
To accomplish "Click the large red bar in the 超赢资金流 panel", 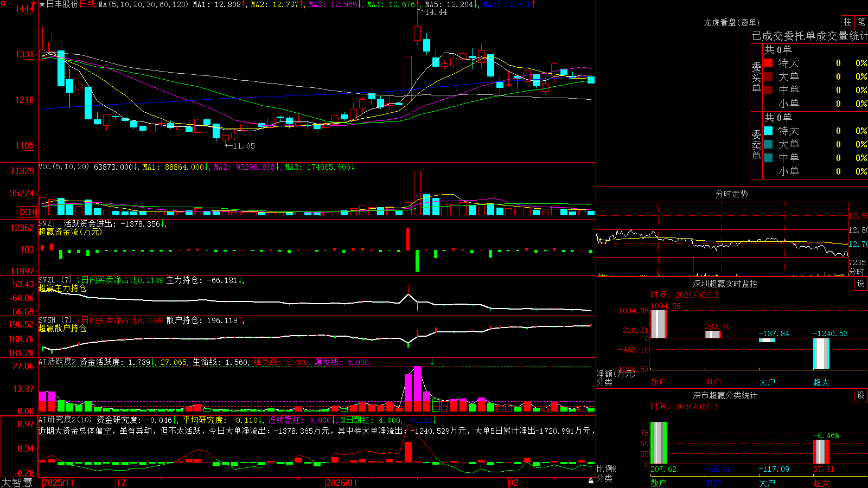I will coord(408,239).
